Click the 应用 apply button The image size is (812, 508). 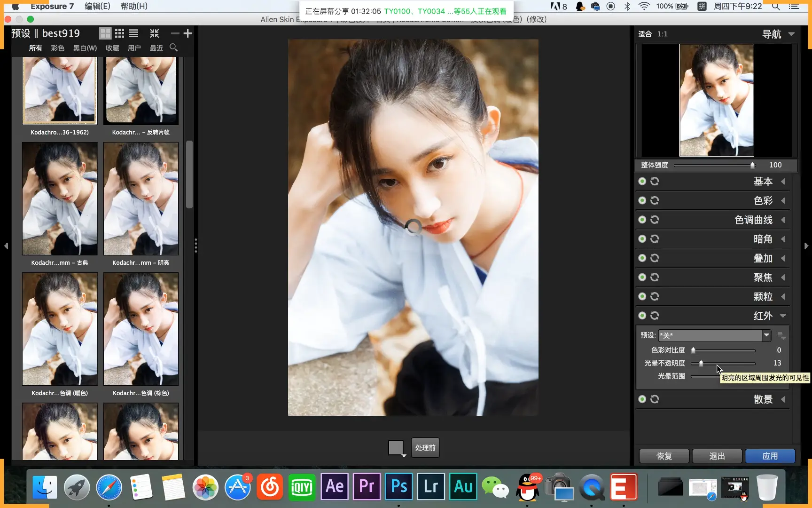point(770,456)
